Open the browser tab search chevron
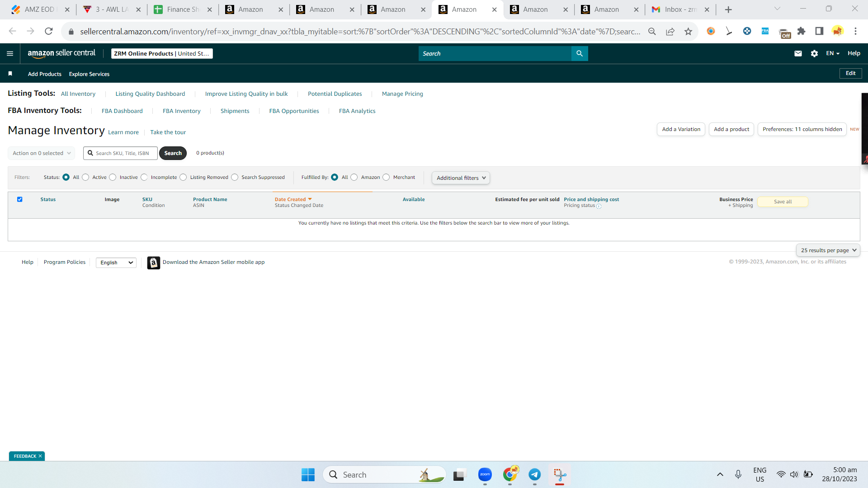868x488 pixels. (777, 9)
